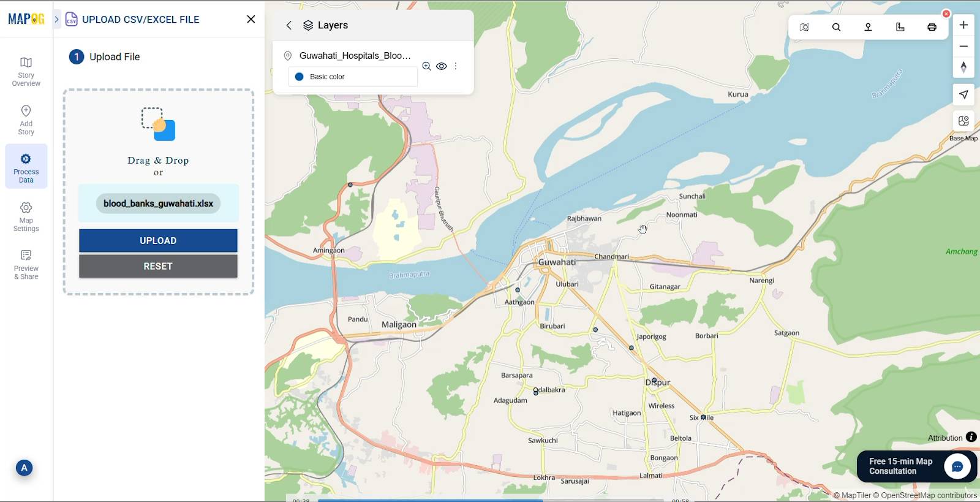Expand the breadcrumb chevron next to logo
Screen dimensions: 980x502
click(56, 19)
